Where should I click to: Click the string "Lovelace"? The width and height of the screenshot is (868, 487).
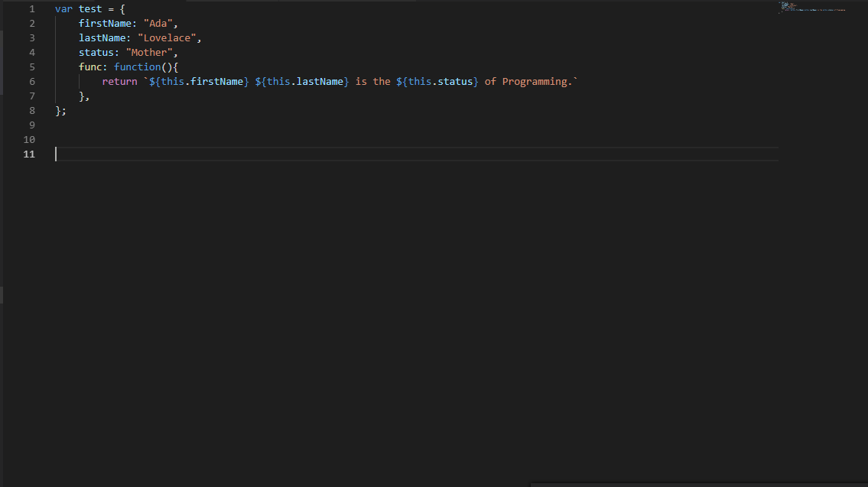(167, 37)
